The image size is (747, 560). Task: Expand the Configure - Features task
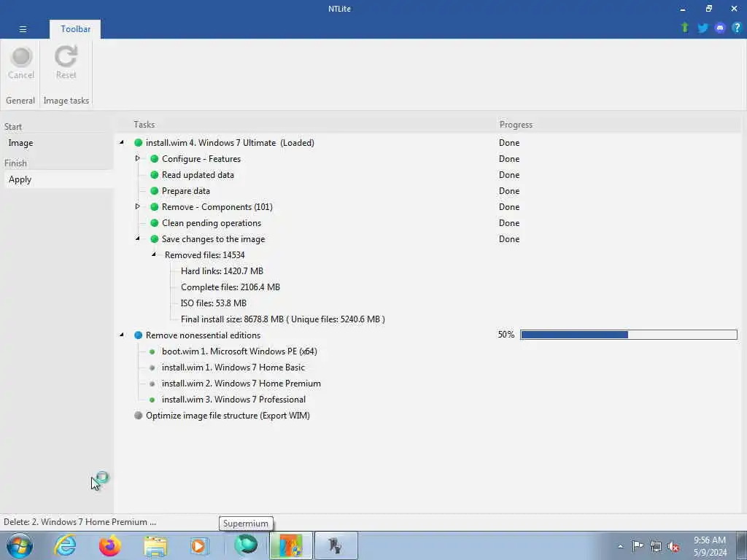137,158
